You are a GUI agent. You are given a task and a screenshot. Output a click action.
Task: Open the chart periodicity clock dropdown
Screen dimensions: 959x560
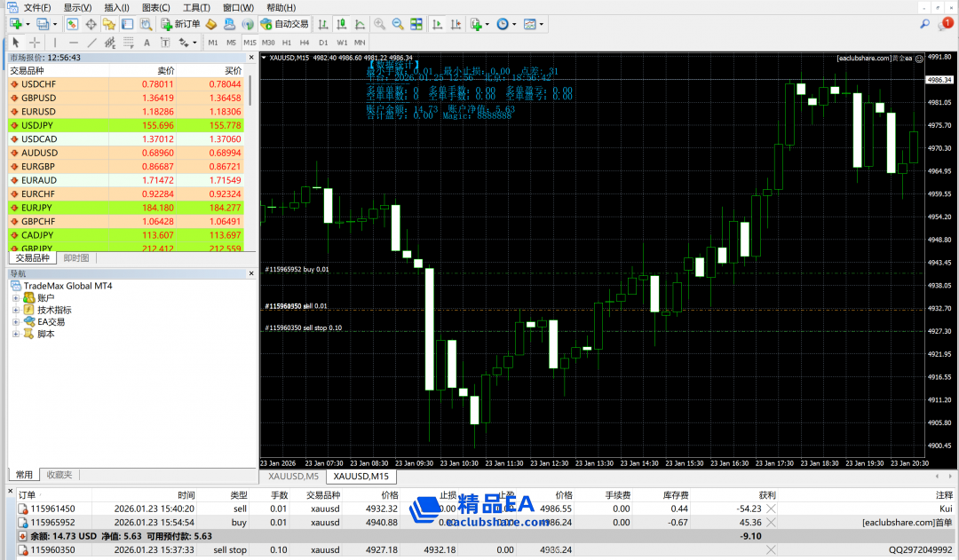505,24
